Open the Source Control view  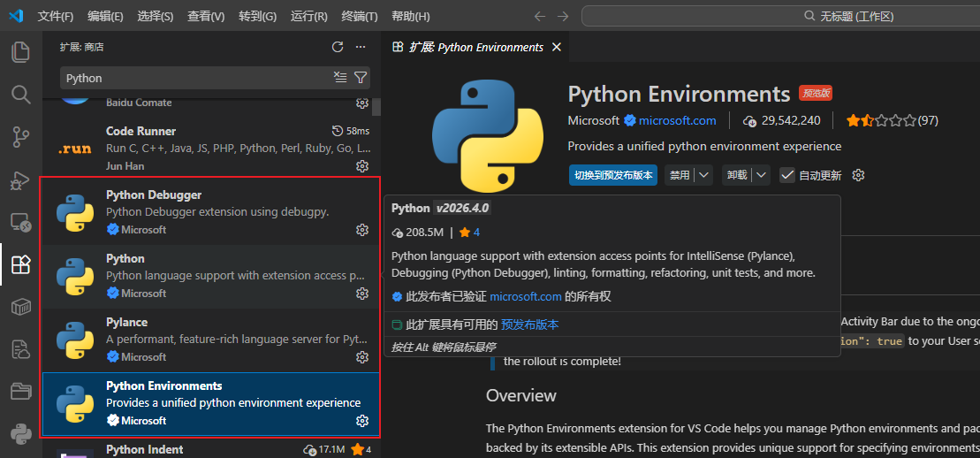click(x=20, y=136)
